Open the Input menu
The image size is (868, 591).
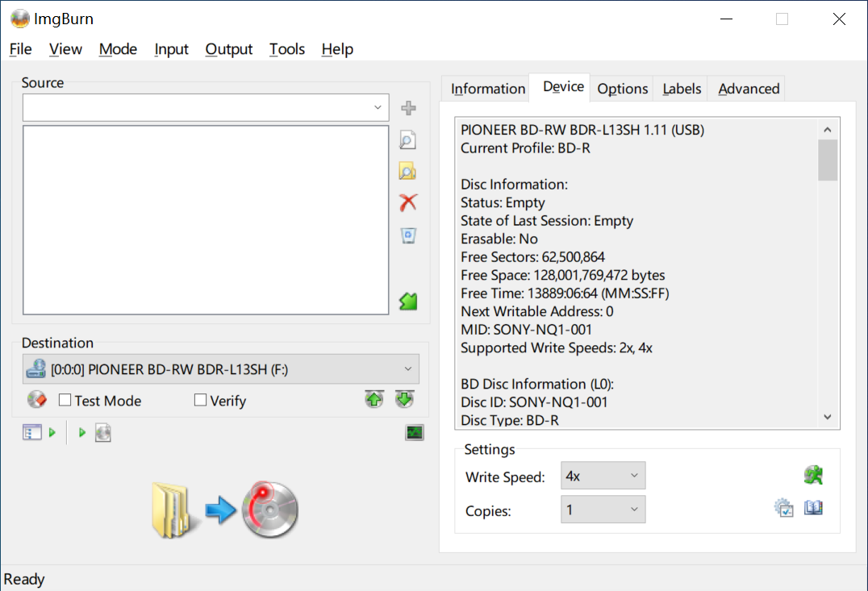tap(171, 49)
